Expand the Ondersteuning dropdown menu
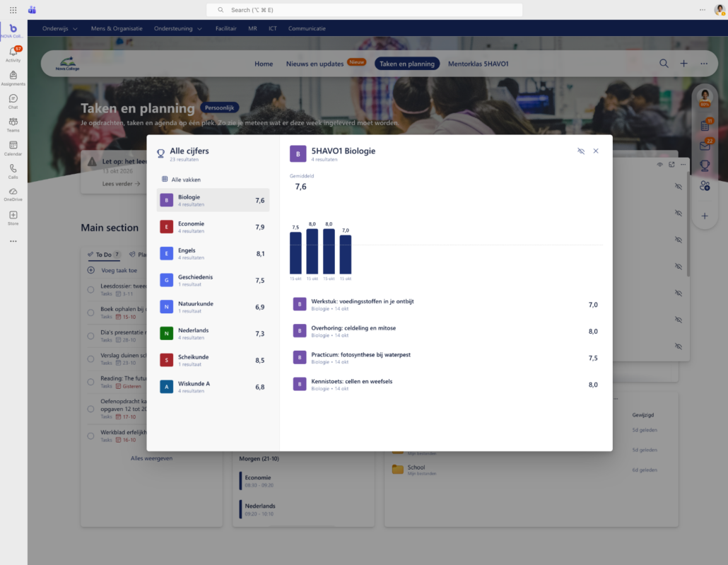Image resolution: width=728 pixels, height=565 pixels. tap(178, 28)
